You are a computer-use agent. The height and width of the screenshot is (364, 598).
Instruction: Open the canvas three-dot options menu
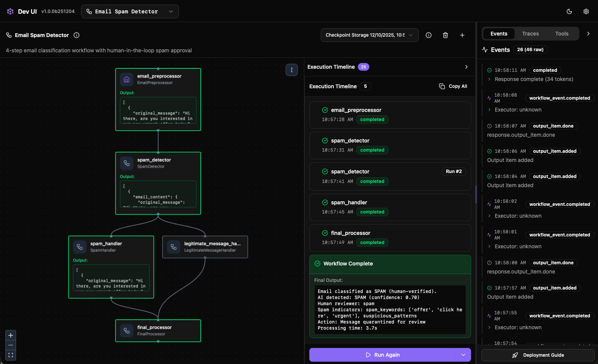(292, 70)
